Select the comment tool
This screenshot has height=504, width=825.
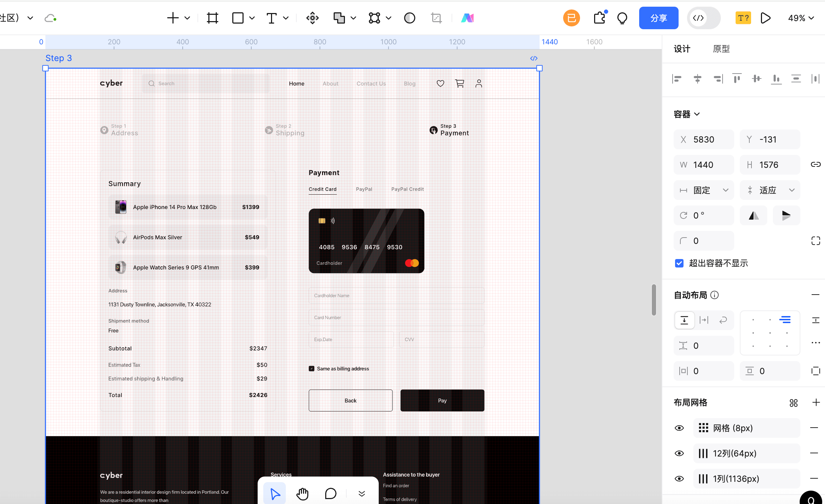[330, 494]
